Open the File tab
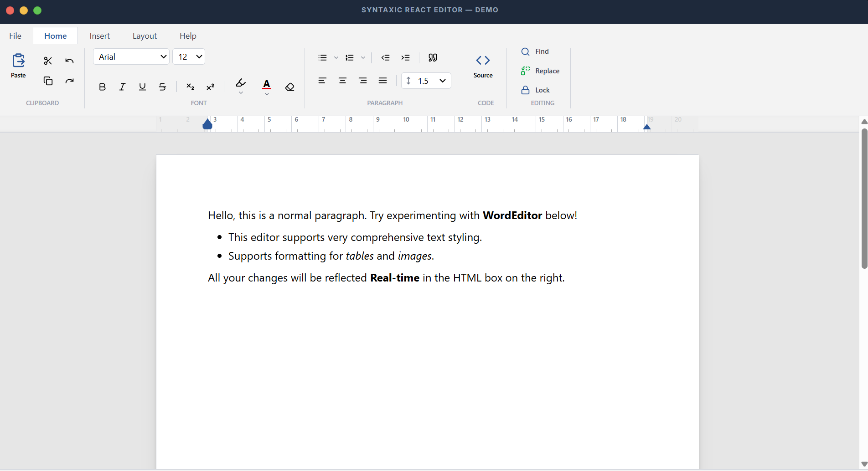Screen dimensions: 868x471 [x=15, y=36]
